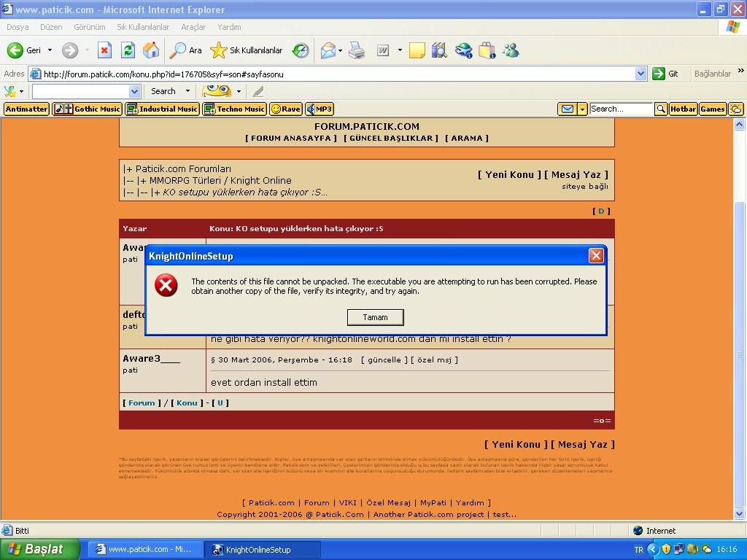Go to the Home page icon
Viewport: 747px width, 560px height.
(151, 50)
